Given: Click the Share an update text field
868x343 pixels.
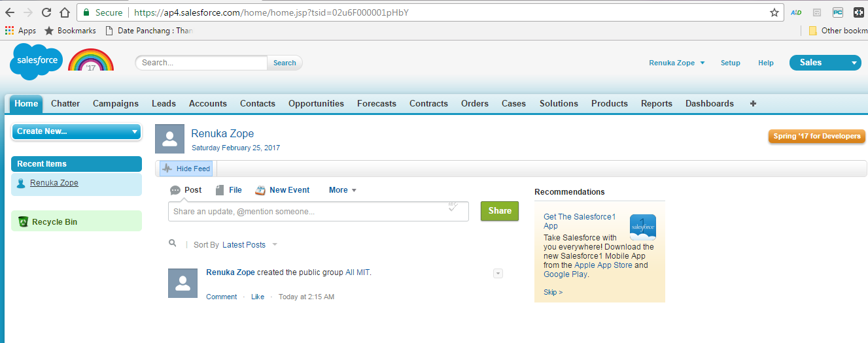Looking at the screenshot, I should click(x=318, y=212).
